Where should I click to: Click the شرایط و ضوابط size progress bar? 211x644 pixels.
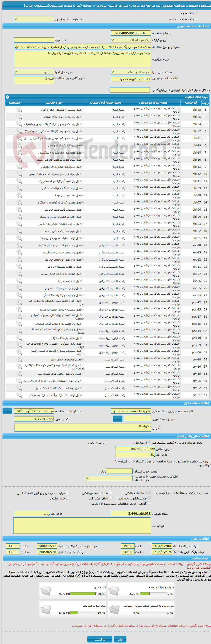[x=153, y=594]
